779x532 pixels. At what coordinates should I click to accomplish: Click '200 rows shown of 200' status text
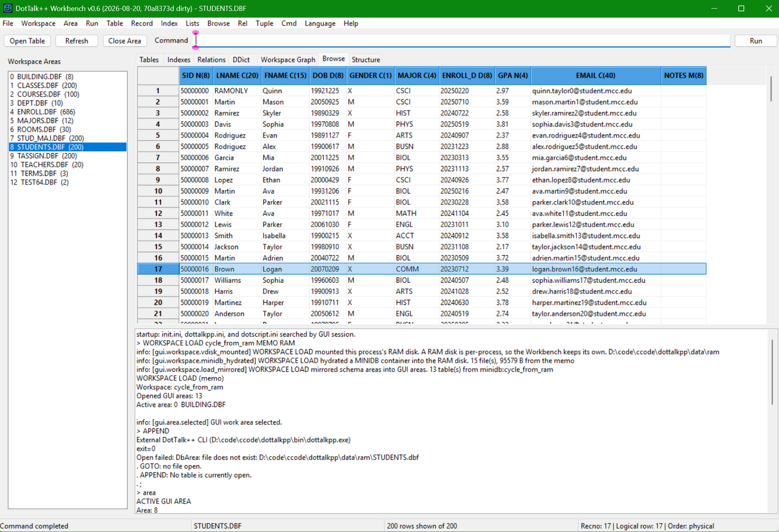(422, 526)
